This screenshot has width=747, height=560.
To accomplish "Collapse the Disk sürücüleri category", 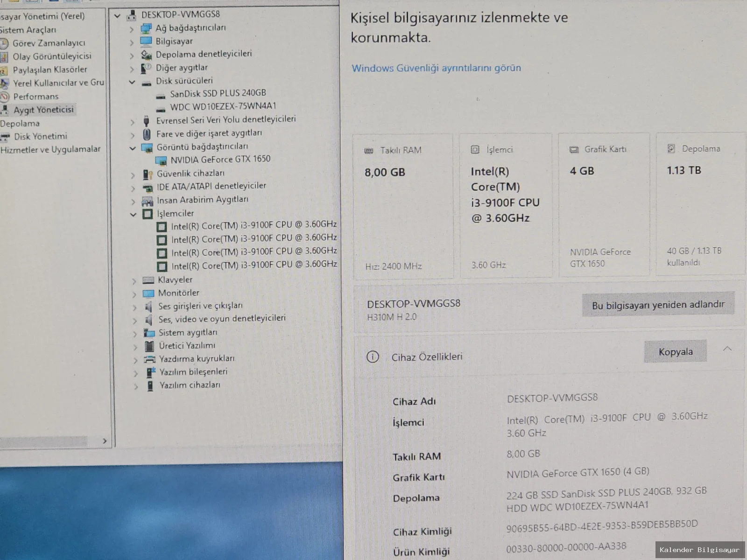I will 132,82.
